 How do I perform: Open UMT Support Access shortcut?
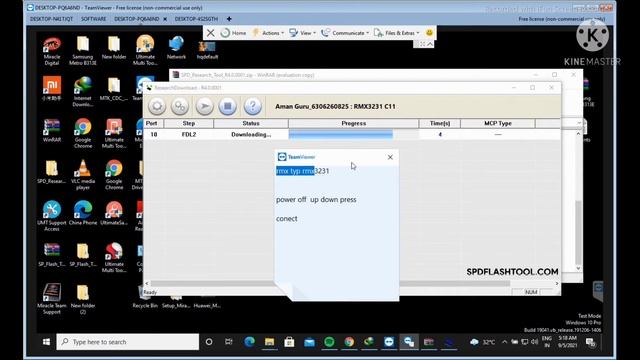[52, 216]
